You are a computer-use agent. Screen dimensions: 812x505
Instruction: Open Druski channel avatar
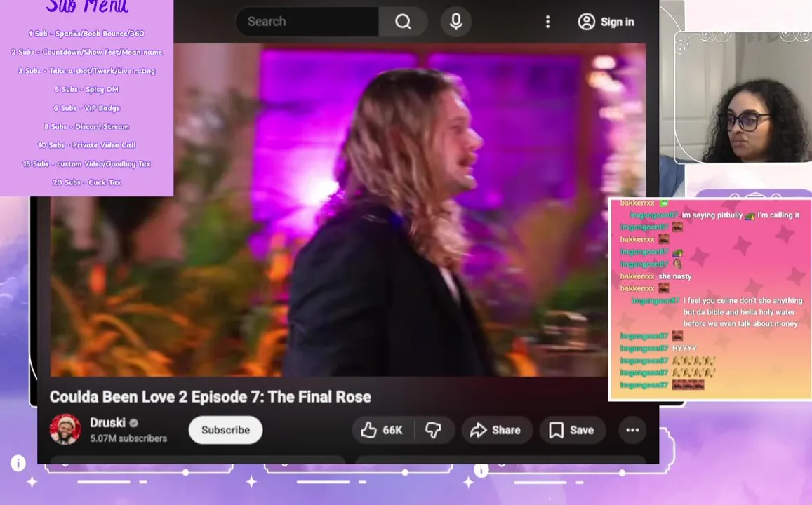point(65,429)
